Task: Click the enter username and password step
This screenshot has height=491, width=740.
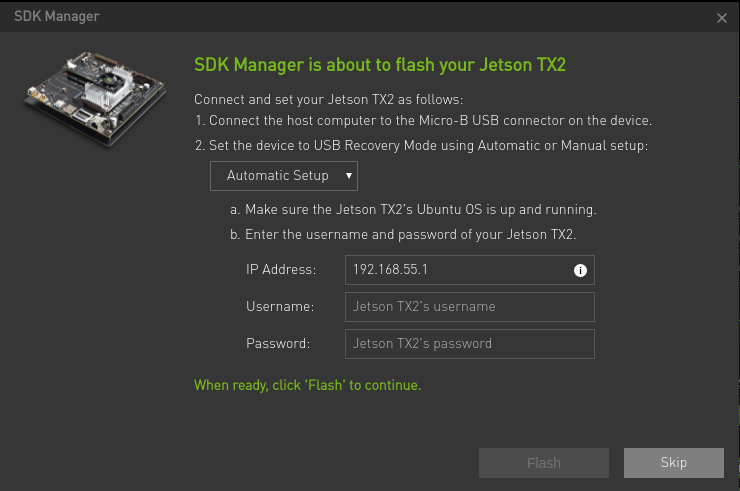Action: (x=403, y=234)
